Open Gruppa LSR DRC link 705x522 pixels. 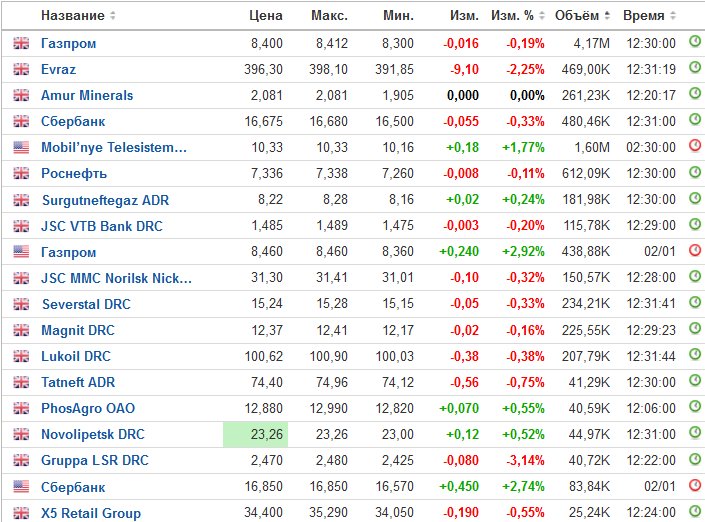[x=94, y=460]
